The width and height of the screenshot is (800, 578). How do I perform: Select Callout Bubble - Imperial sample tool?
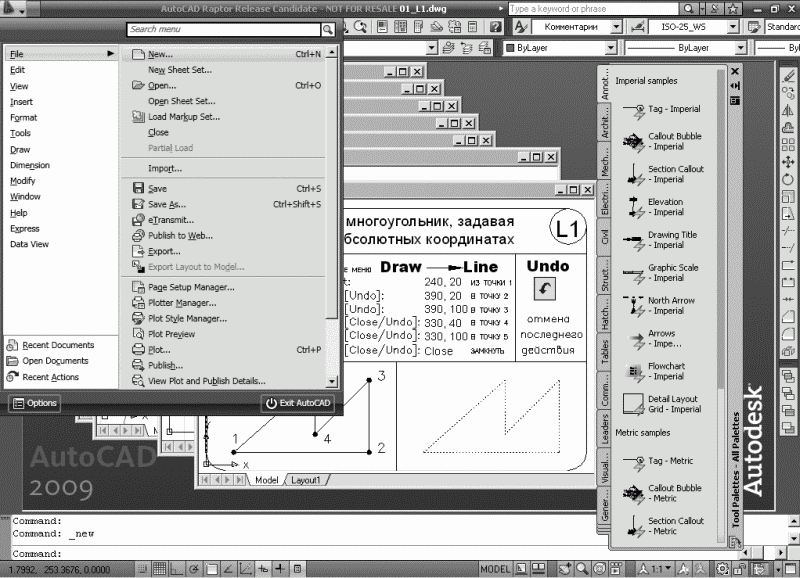click(x=664, y=141)
